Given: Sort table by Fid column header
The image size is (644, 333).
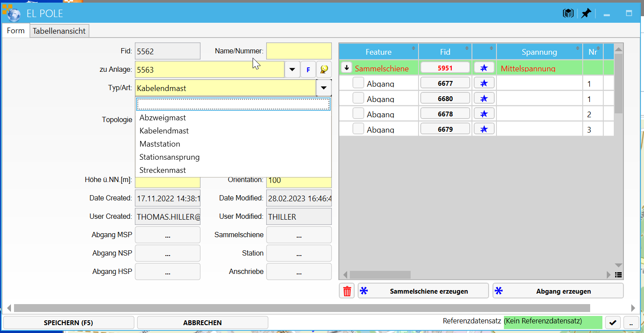Looking at the screenshot, I should point(445,52).
